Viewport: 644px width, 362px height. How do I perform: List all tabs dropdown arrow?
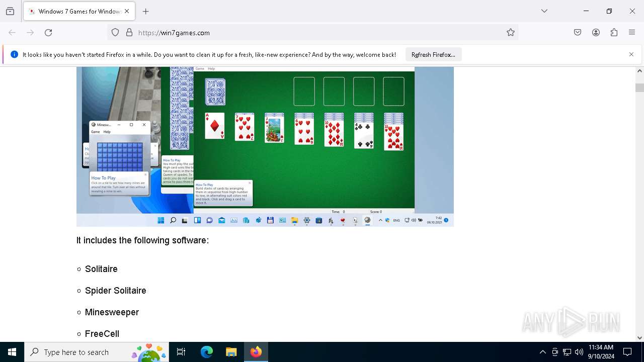[544, 11]
